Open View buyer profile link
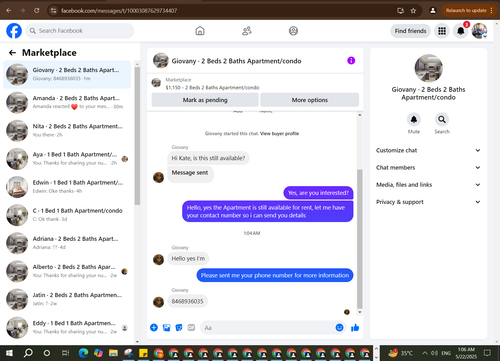This screenshot has width=500, height=361. coord(279,134)
